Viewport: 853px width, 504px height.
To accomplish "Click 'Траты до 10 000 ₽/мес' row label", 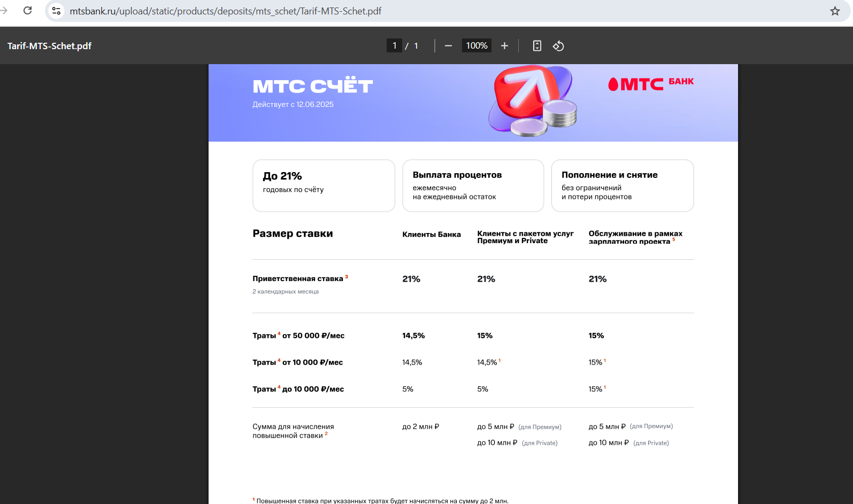I will pyautogui.click(x=298, y=389).
